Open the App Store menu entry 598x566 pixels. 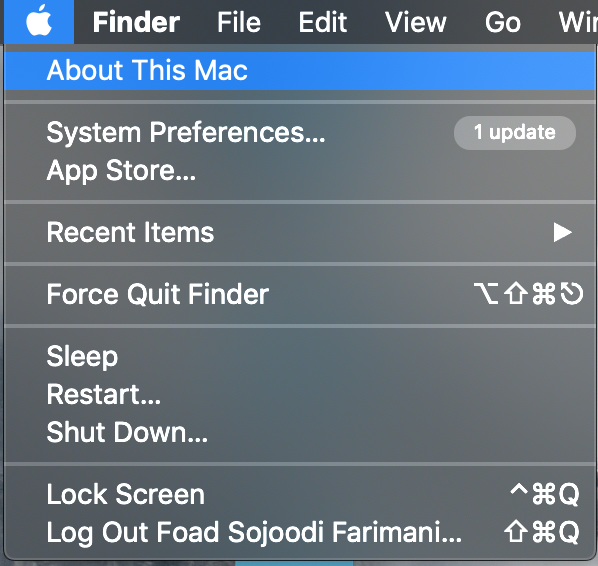click(300, 170)
